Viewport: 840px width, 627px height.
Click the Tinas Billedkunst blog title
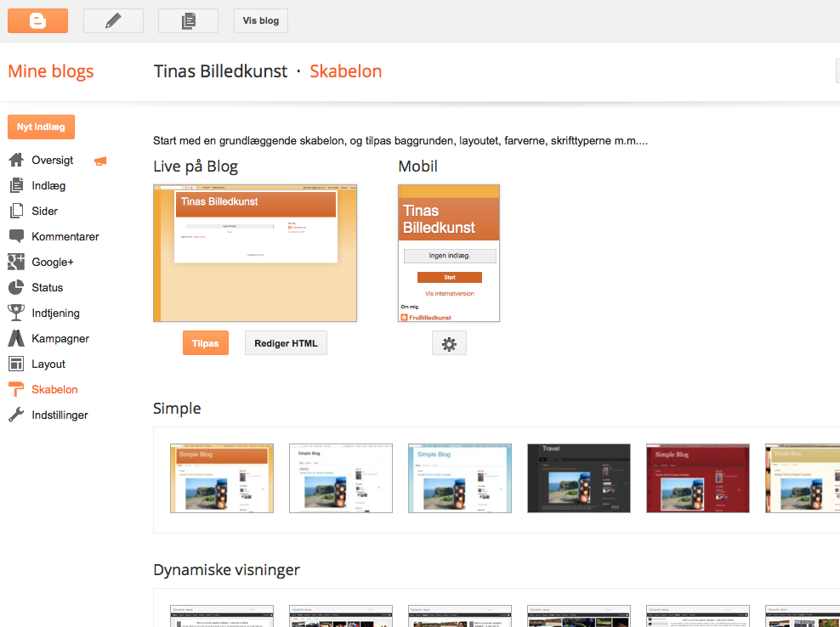220,71
